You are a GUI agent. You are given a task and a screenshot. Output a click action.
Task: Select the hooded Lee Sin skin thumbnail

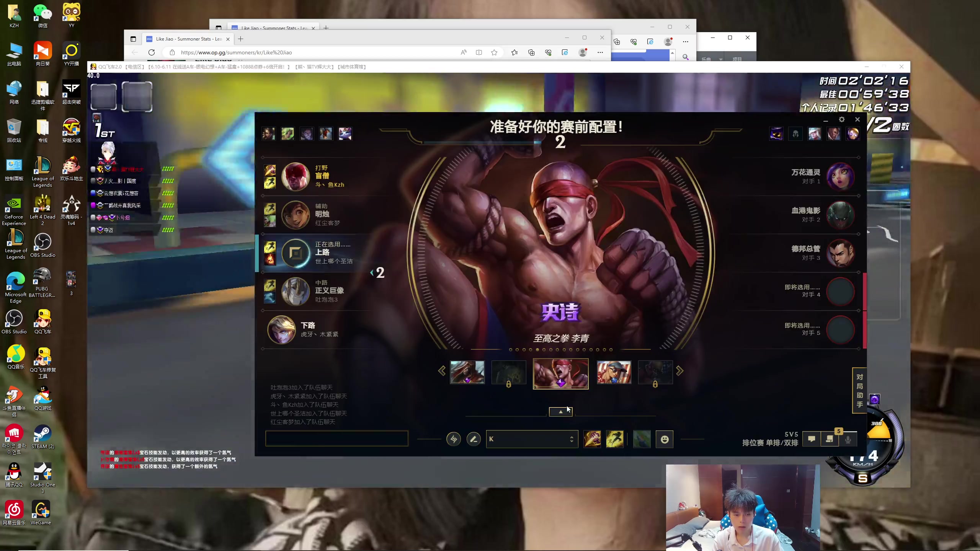click(467, 372)
